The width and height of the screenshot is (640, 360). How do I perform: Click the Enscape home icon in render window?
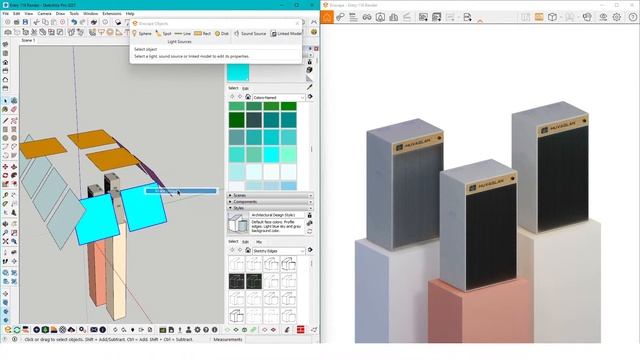pyautogui.click(x=327, y=17)
